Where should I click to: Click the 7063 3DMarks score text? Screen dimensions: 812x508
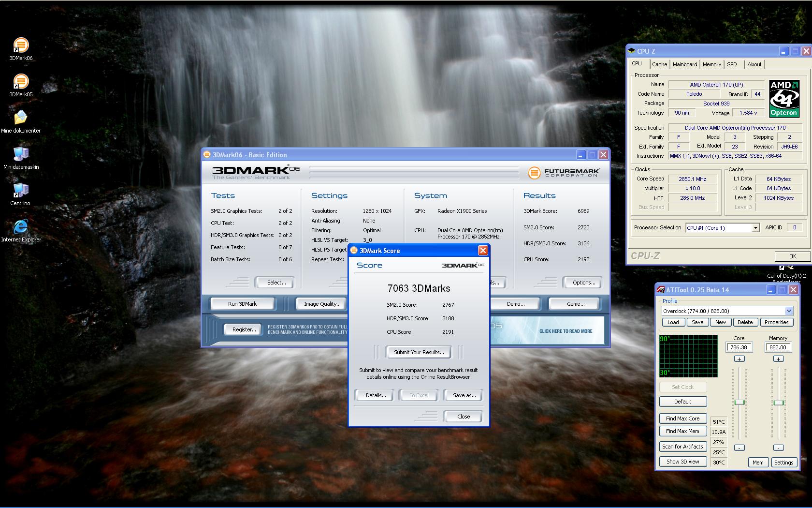tap(419, 288)
